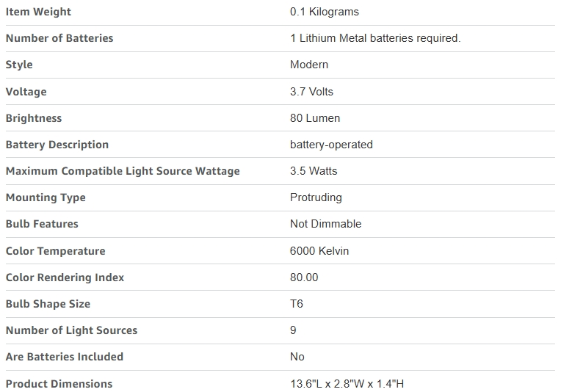This screenshot has height=392, width=561.
Task: Click the Brightness label
Action: 34,118
